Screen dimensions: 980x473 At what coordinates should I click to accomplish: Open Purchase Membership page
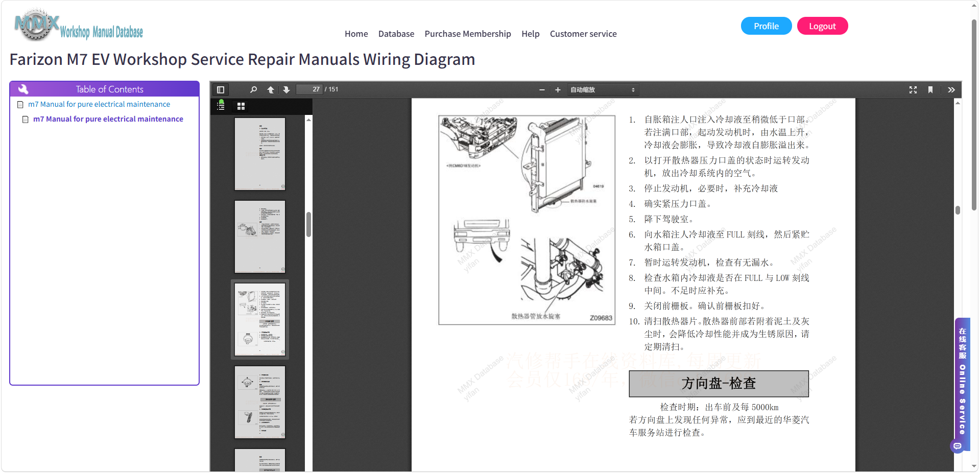[468, 34]
